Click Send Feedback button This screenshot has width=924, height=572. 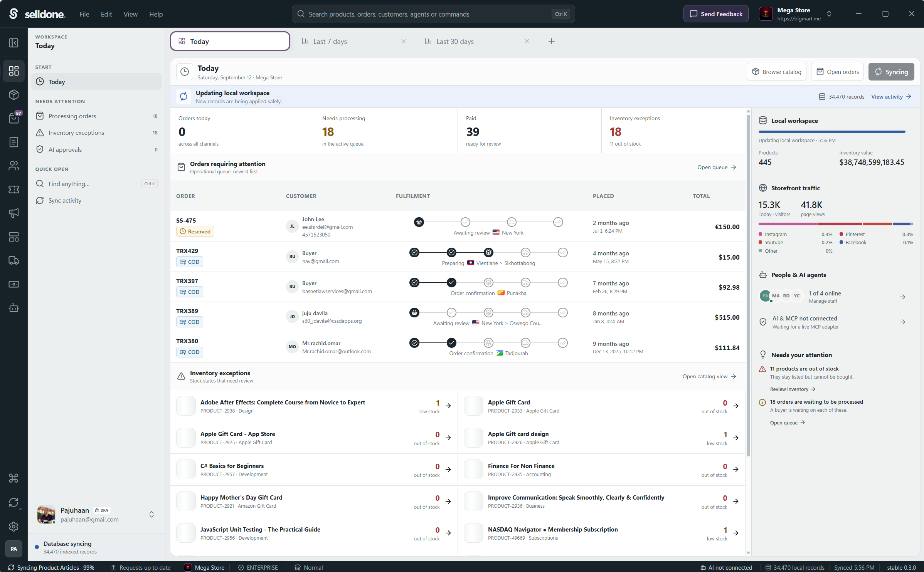(716, 14)
